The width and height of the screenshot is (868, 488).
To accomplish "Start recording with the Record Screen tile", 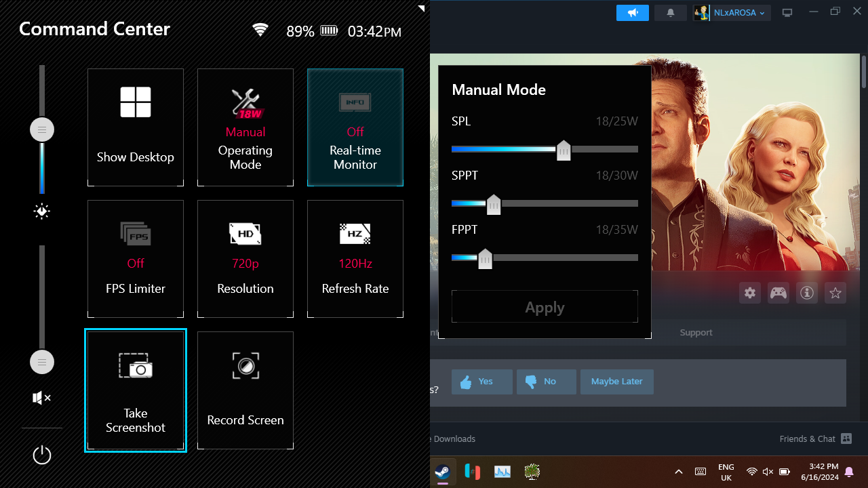I will click(245, 390).
